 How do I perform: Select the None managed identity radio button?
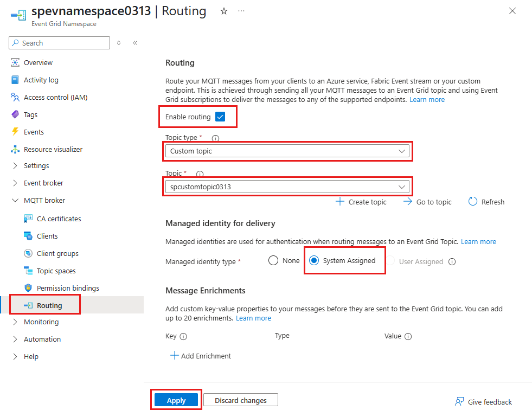click(273, 260)
